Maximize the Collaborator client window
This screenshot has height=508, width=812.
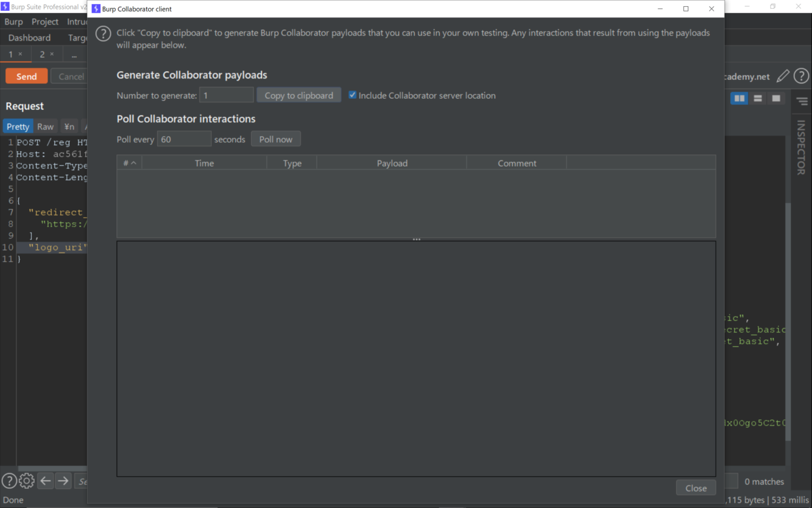685,9
